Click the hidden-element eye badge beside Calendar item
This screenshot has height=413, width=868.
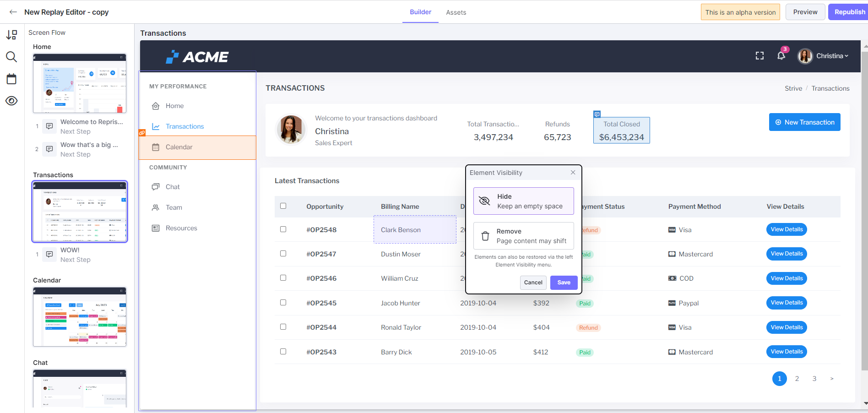tap(142, 133)
